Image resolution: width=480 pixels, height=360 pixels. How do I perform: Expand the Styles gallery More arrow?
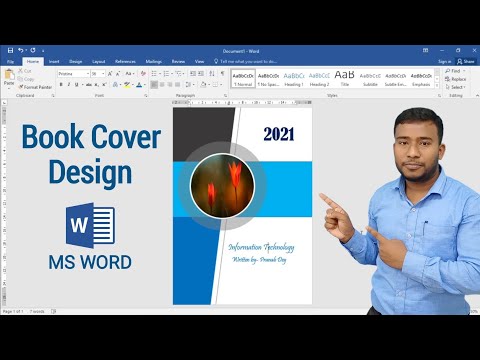[437, 86]
